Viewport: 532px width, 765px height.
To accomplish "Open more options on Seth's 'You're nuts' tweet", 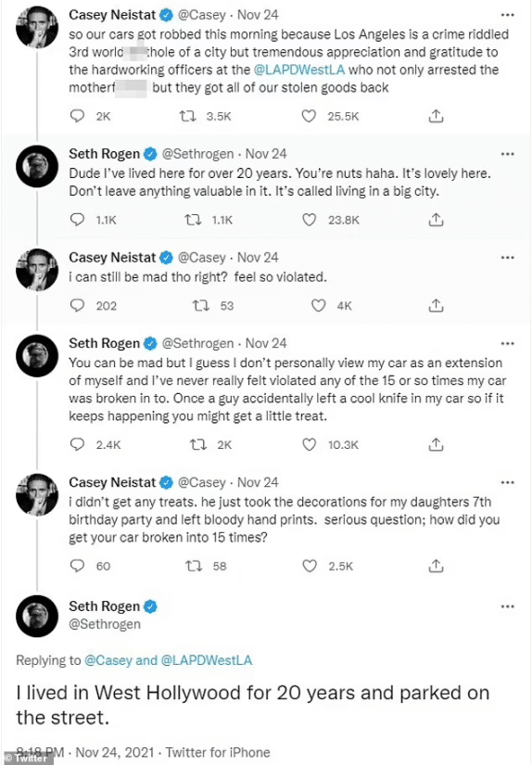I will pyautogui.click(x=508, y=154).
